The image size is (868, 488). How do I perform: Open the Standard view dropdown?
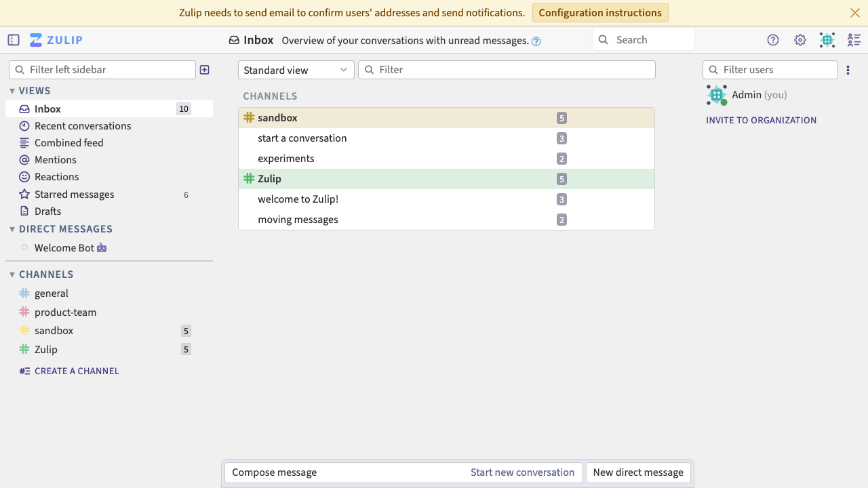click(296, 70)
